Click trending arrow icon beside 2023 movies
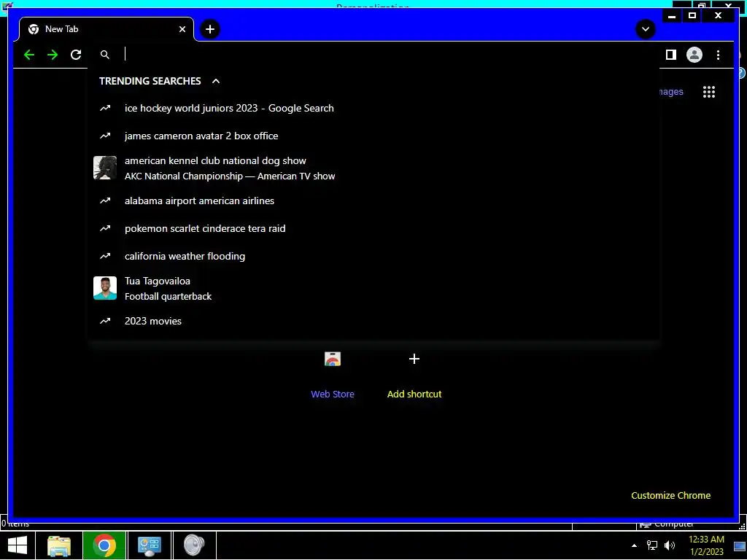 point(105,321)
